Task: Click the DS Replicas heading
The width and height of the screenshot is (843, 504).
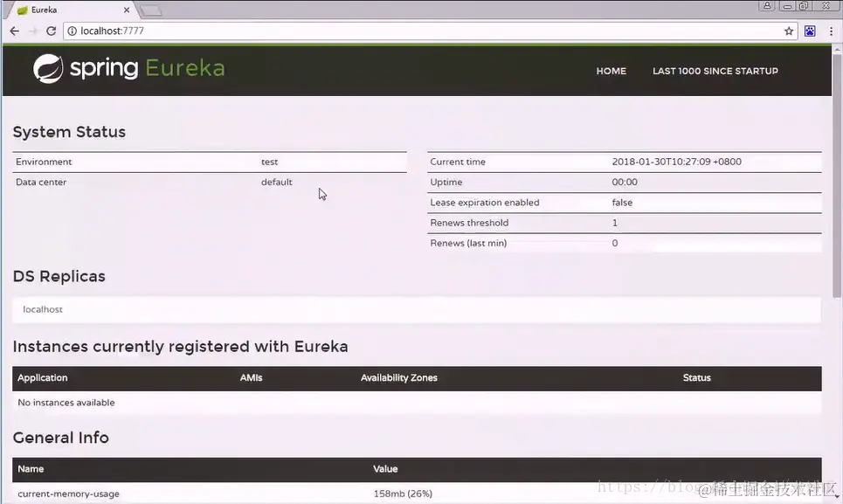Action: coord(59,276)
